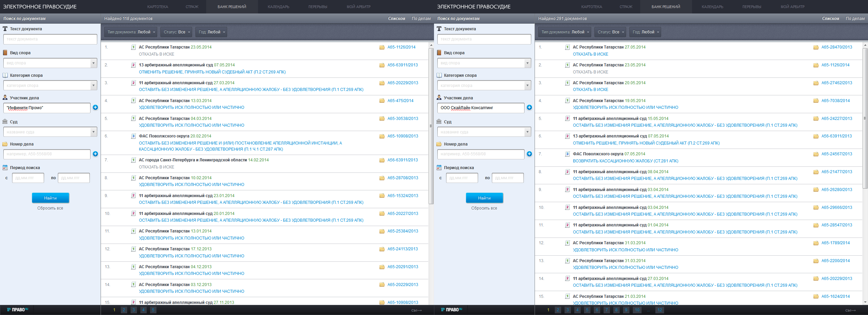Click instance icon of Санкт-Петербурга court document 14.02.2014
The width and height of the screenshot is (868, 315).
[x=134, y=160]
